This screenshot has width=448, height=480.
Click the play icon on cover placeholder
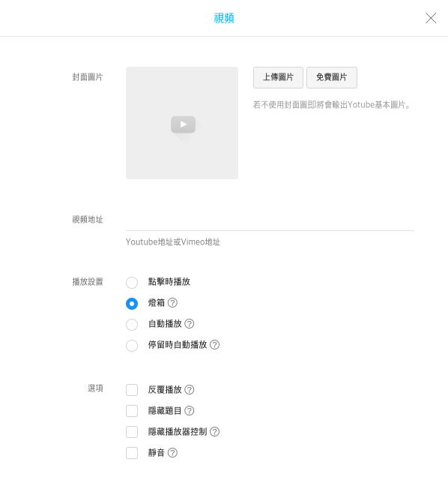[184, 124]
